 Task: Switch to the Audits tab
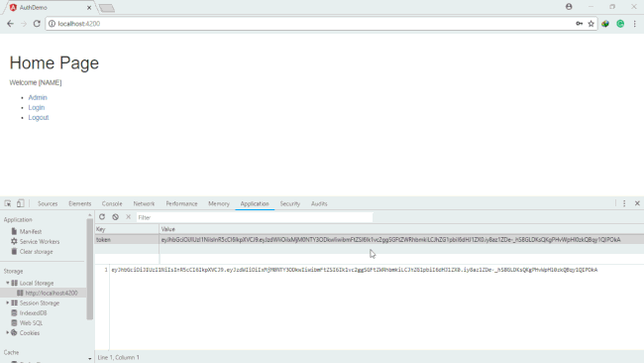(x=319, y=203)
